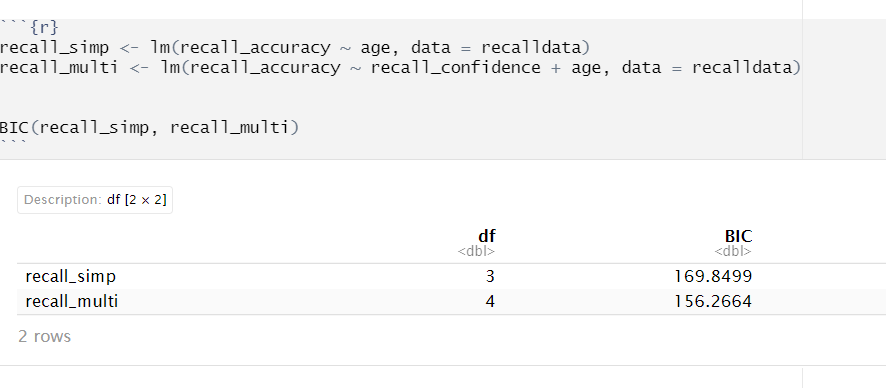Place cursor in recall_multi assignment line
Screen dimensions: 886x388
401,68
